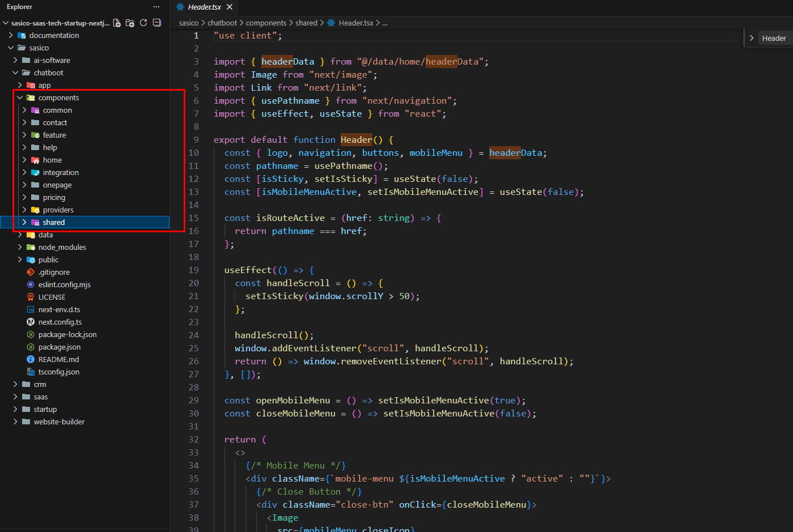Select the highlighted shared folder row
The width and height of the screenshot is (793, 532).
coord(85,222)
